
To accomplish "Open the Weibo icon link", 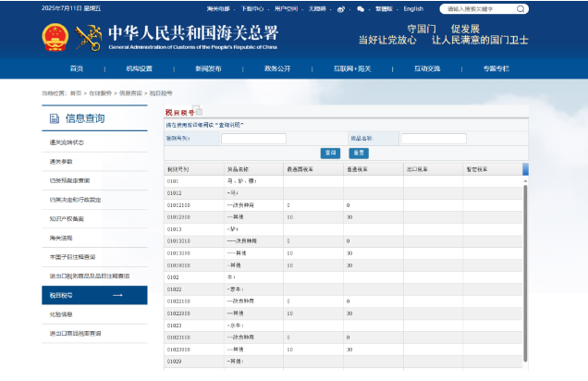I will click(340, 9).
